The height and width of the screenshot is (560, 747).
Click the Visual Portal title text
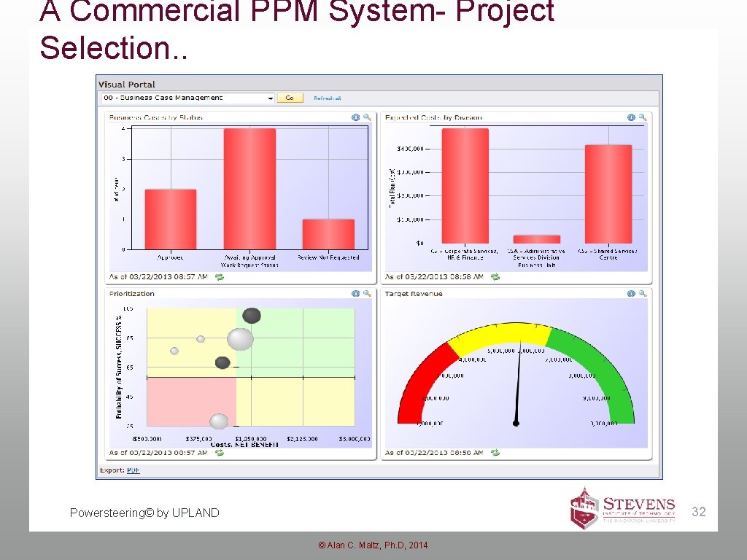(127, 85)
